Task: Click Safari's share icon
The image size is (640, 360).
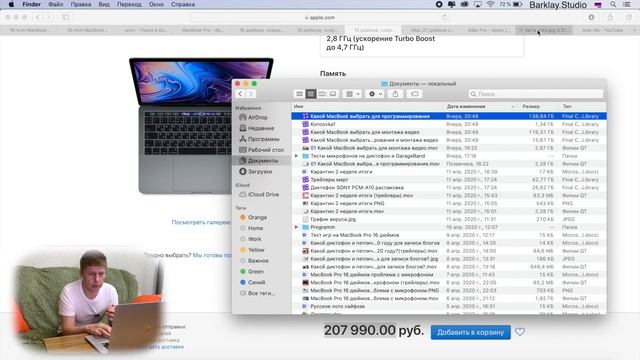Action: [x=610, y=18]
